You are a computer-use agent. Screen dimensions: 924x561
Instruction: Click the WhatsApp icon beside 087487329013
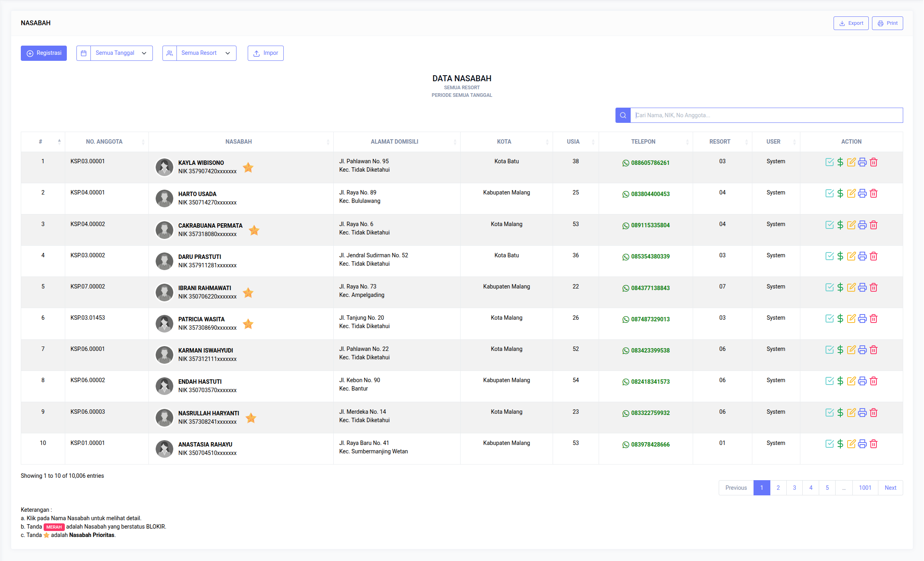click(625, 319)
